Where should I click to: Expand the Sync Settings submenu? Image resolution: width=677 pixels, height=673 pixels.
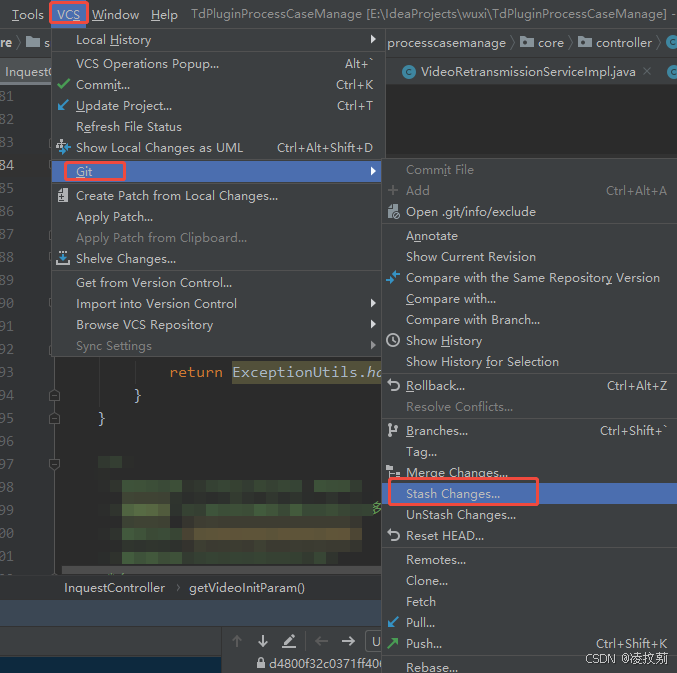click(x=373, y=345)
